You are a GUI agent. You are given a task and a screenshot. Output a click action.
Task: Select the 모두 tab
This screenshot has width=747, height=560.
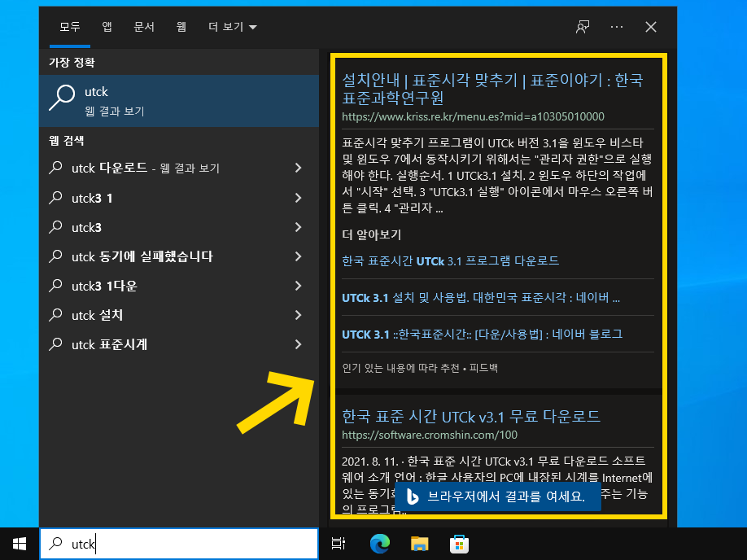point(69,27)
